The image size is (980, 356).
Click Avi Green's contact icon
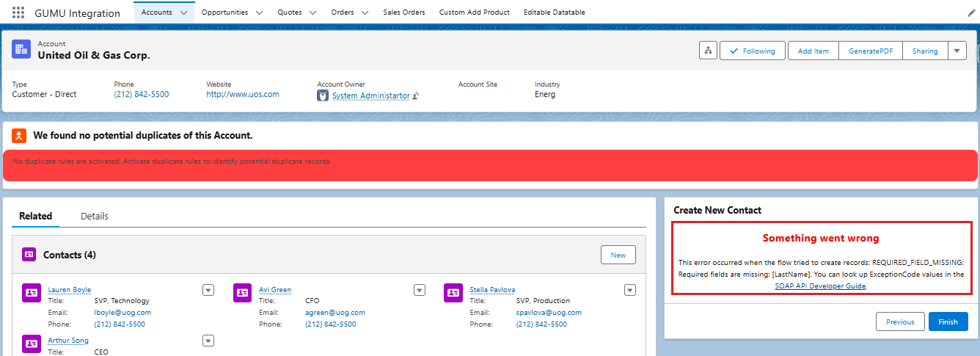point(242,292)
